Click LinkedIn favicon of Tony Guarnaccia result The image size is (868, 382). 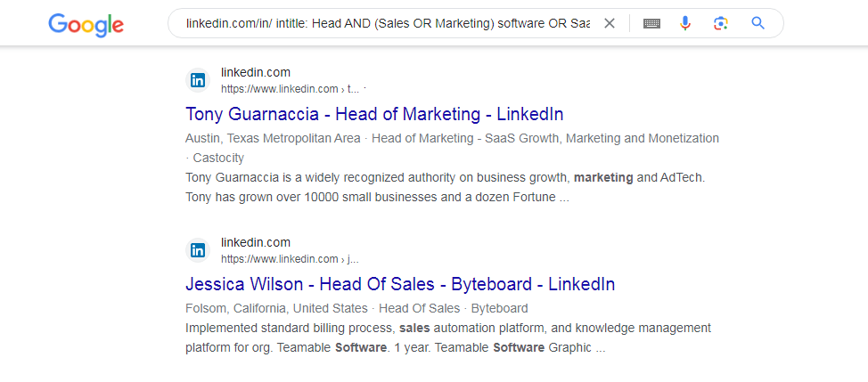click(x=198, y=81)
